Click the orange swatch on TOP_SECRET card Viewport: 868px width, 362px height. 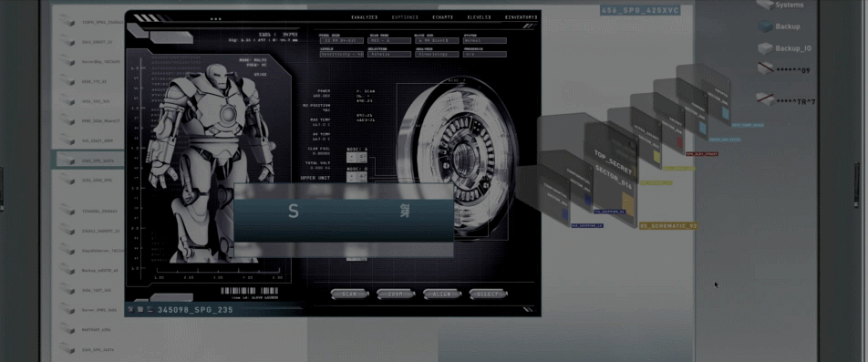(627, 203)
